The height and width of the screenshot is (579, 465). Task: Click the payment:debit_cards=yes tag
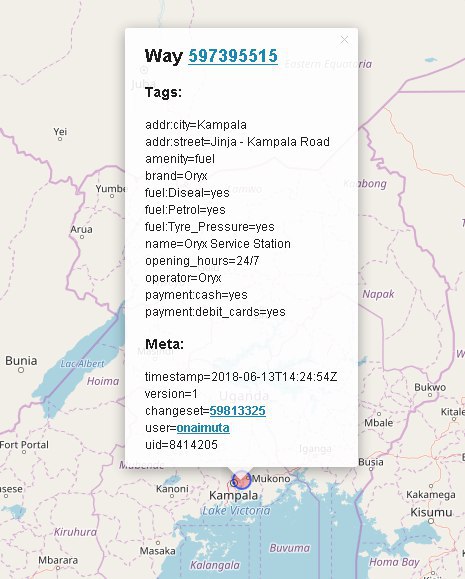(215, 312)
